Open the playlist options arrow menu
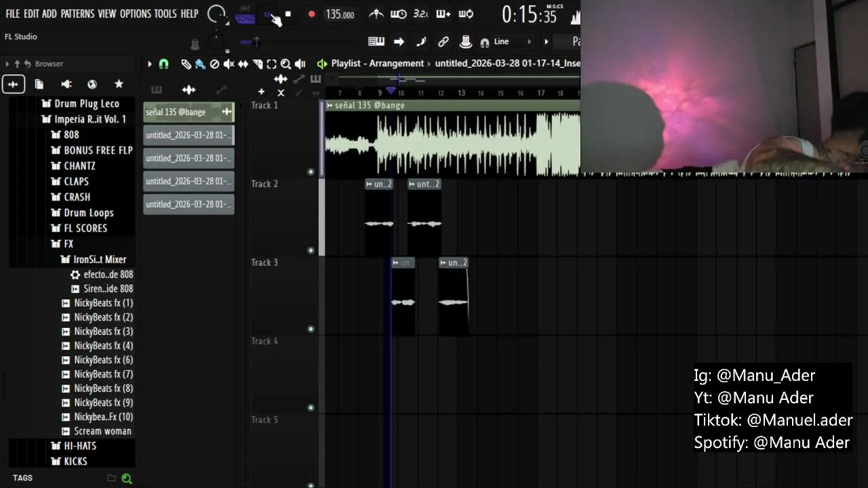Viewport: 868px width, 488px height. click(x=150, y=64)
